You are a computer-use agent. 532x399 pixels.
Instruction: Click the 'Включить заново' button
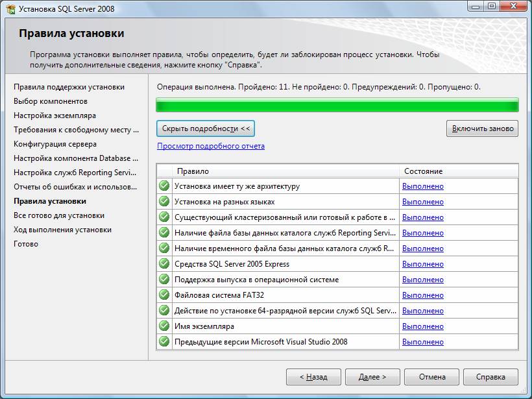pos(483,128)
